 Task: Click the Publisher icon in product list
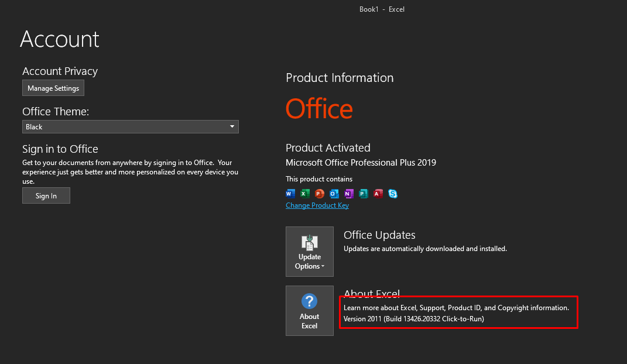(x=364, y=194)
